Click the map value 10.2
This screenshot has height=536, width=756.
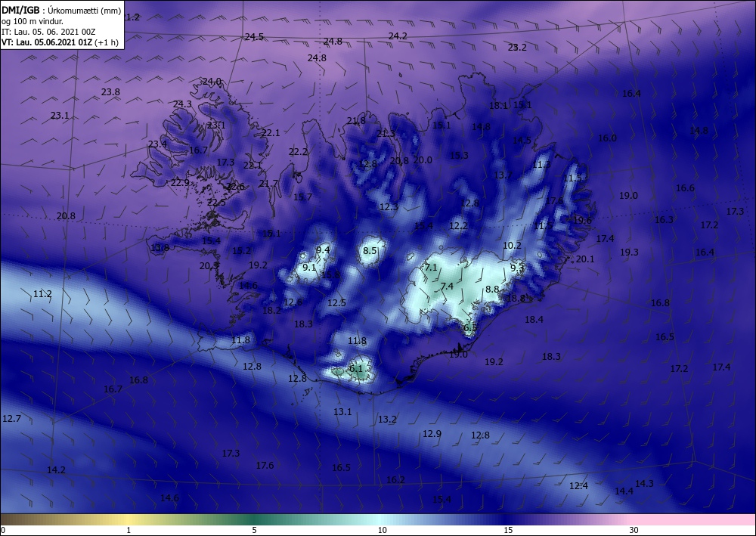512,245
